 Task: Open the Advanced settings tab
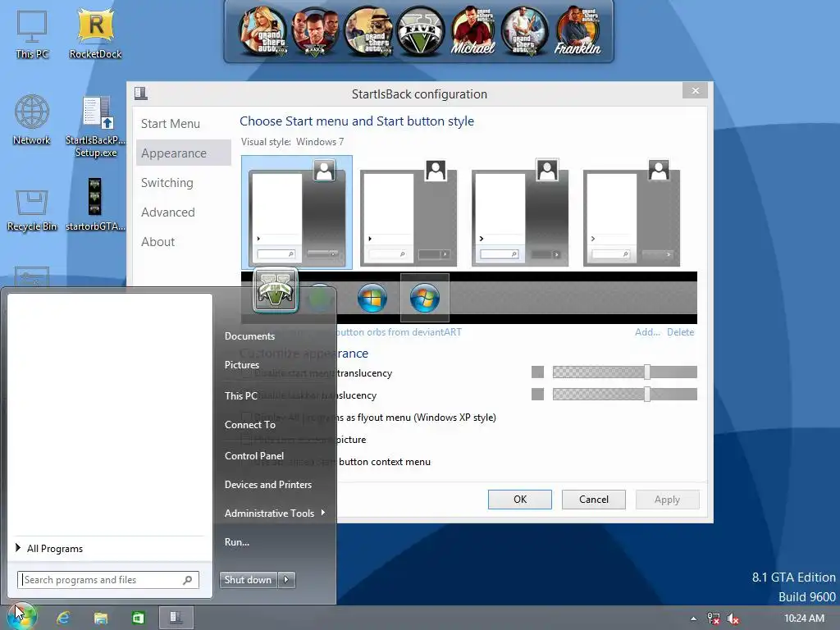[167, 212]
